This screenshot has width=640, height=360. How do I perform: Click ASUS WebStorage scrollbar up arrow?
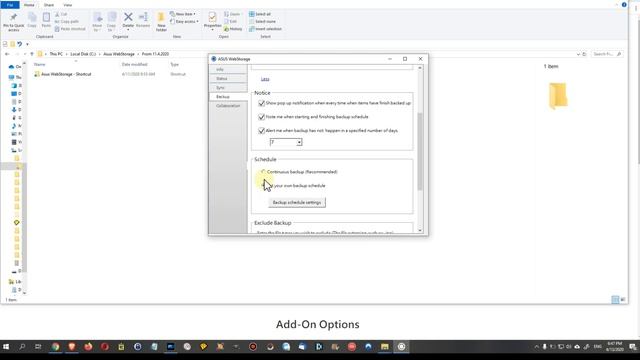click(x=420, y=68)
